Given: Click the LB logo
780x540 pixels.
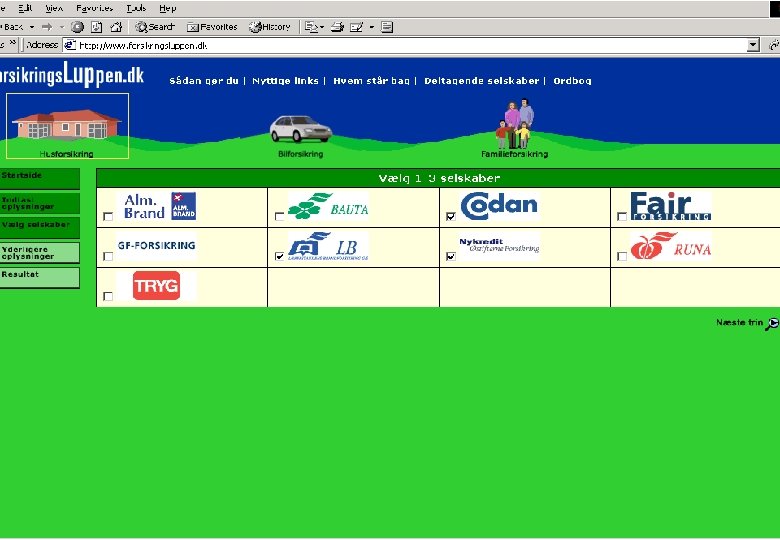Looking at the screenshot, I should 328,246.
